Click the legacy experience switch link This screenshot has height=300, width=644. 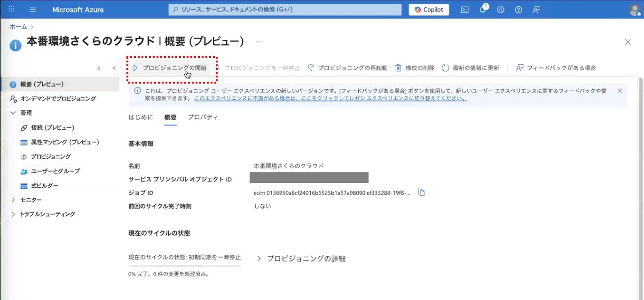(x=330, y=99)
